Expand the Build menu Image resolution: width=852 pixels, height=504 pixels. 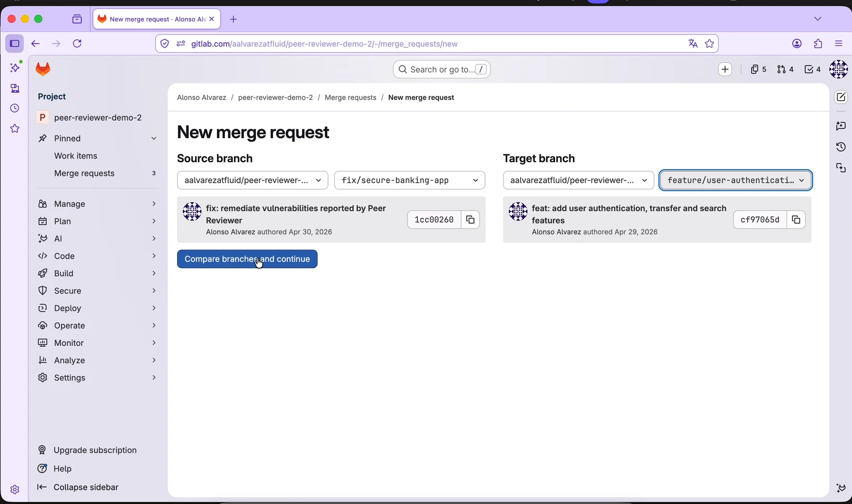97,274
